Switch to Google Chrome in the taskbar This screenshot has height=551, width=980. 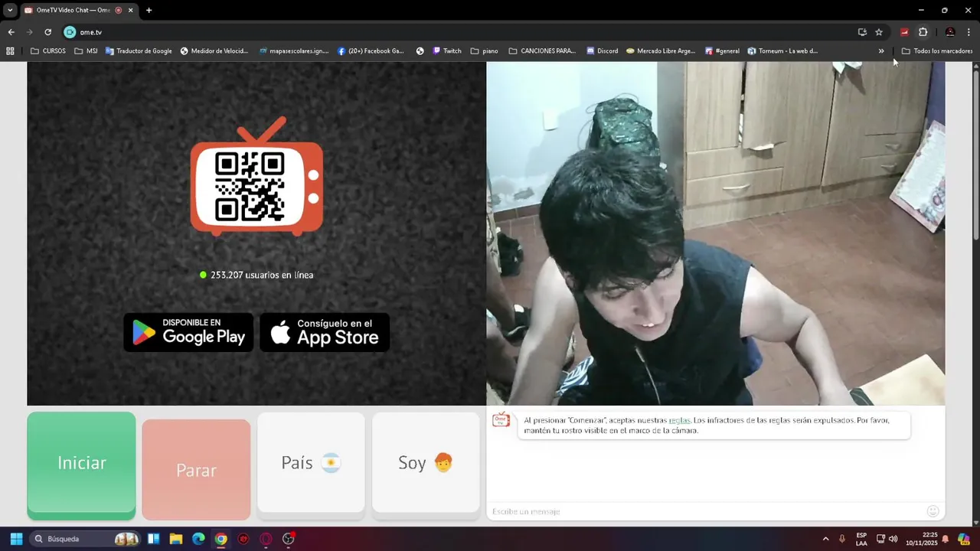coord(220,539)
